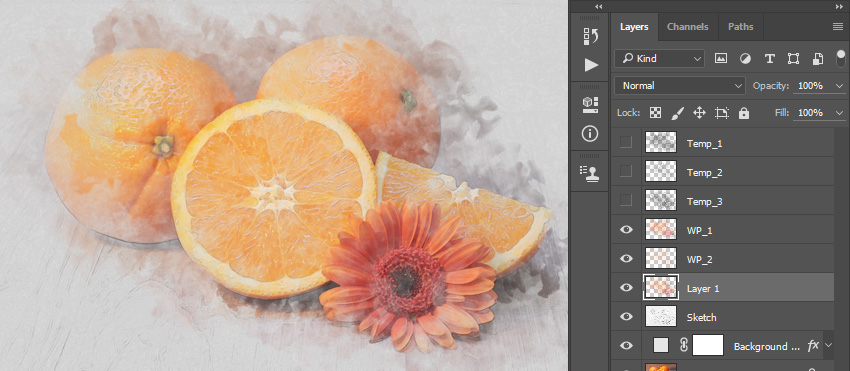Open Layers panel menu hamburger icon

(838, 27)
